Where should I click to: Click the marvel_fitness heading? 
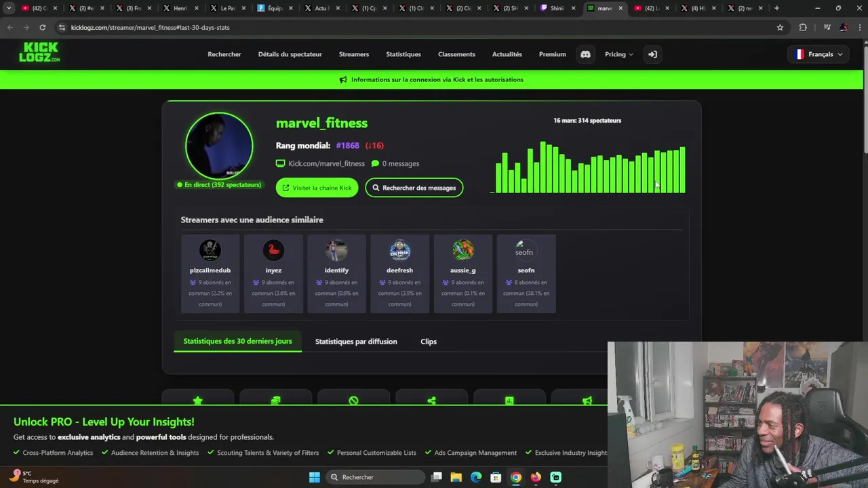coord(321,123)
